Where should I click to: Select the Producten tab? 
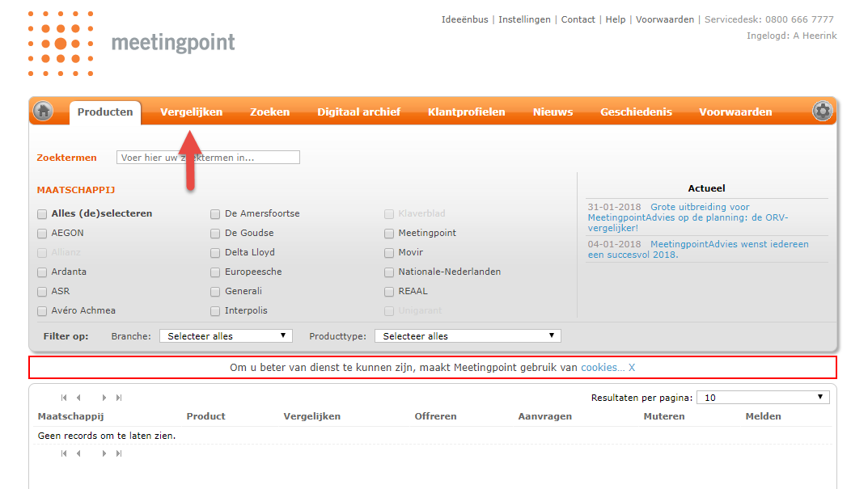[105, 112]
